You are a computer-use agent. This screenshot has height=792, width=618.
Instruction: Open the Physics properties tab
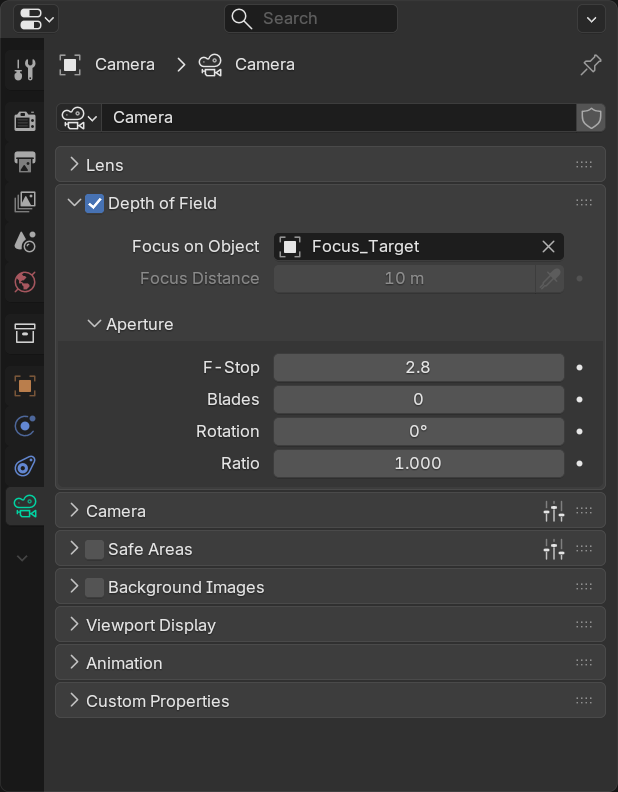tap(25, 426)
